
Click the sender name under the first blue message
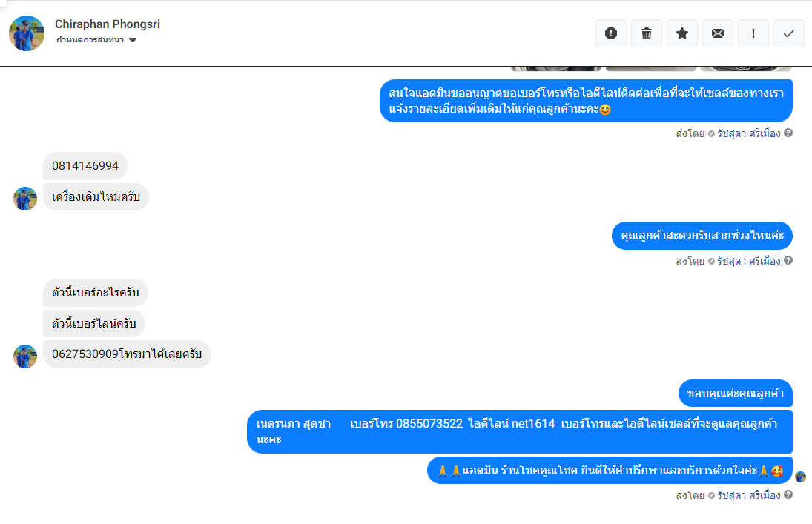tap(748, 133)
